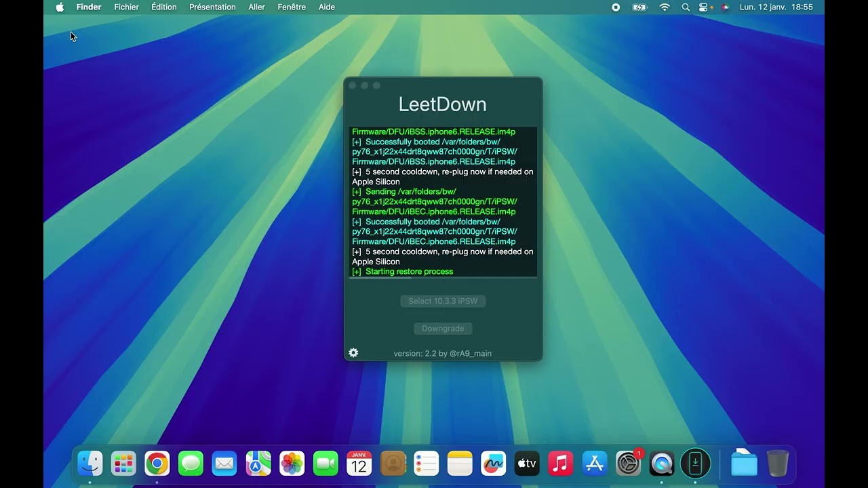
Task: Click '[+] Sending /var/folders/bw/' log line
Action: [x=404, y=192]
